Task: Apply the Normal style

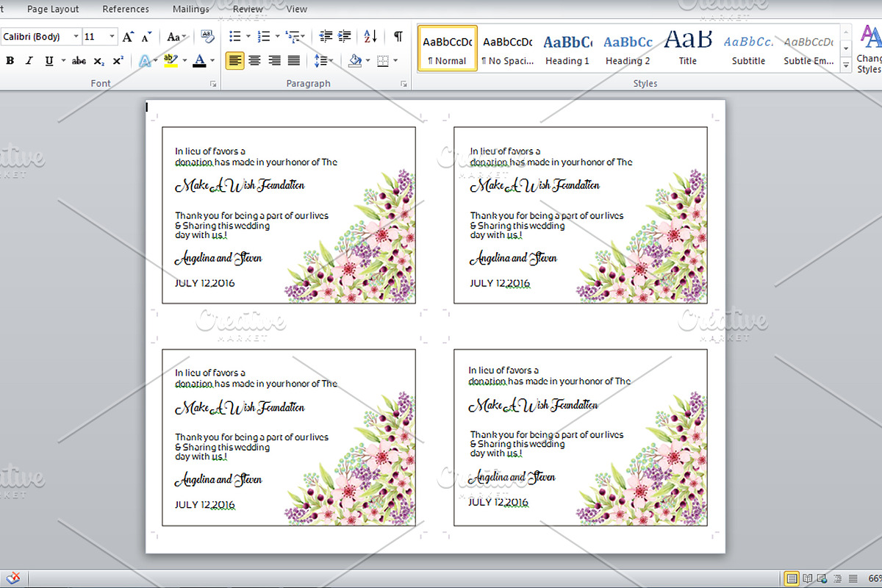Action: coord(447,49)
